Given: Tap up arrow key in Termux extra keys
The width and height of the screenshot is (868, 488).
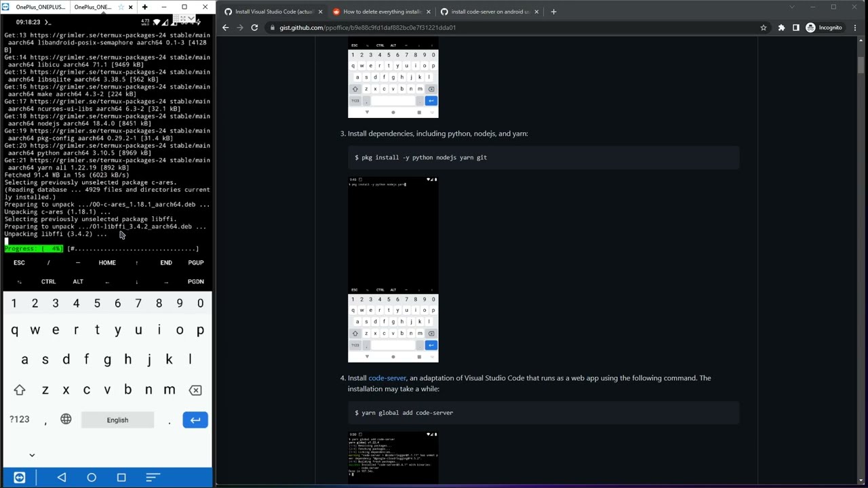Looking at the screenshot, I should [x=136, y=263].
